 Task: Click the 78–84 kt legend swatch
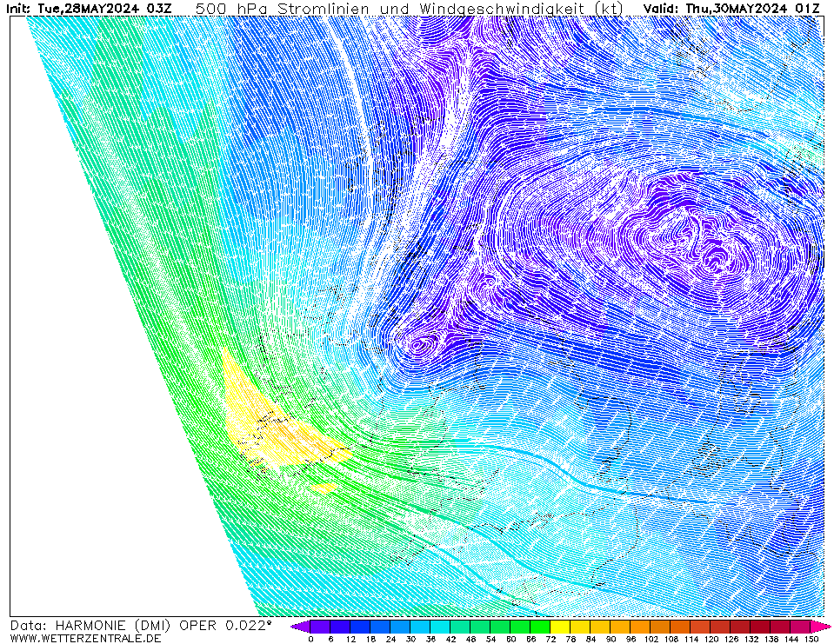coord(581,627)
